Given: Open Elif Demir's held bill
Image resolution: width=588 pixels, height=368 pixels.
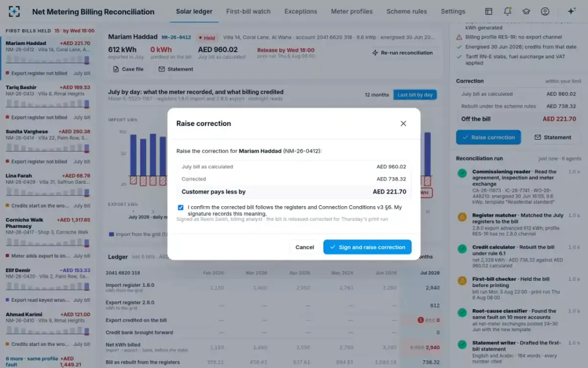Looking at the screenshot, I should click(x=48, y=285).
